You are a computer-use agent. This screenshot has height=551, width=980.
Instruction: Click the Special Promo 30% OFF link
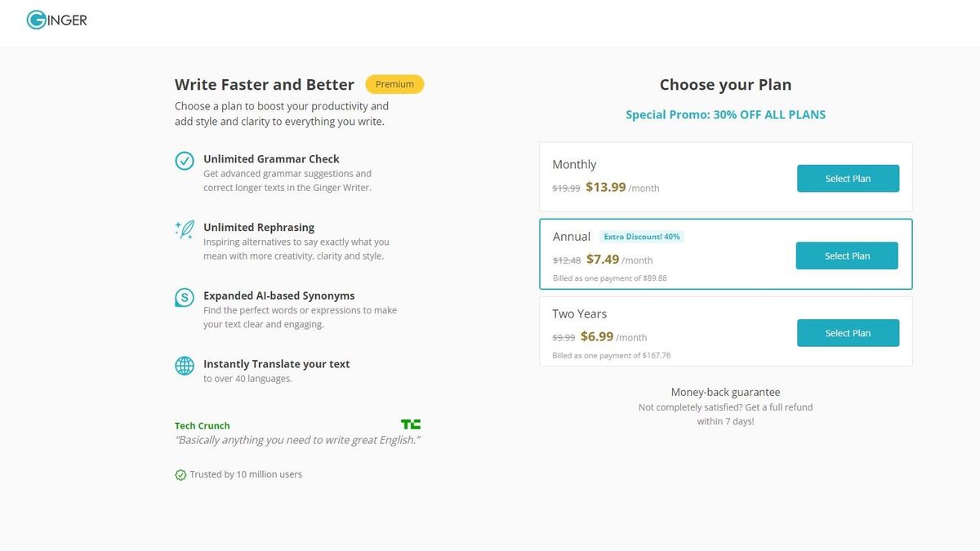[x=725, y=114]
